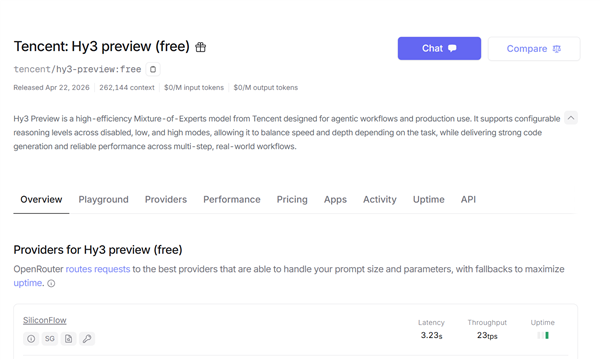Image resolution: width=600 pixels, height=360 pixels.
Task: Click the SiliconFlow key icon
Action: pos(87,339)
